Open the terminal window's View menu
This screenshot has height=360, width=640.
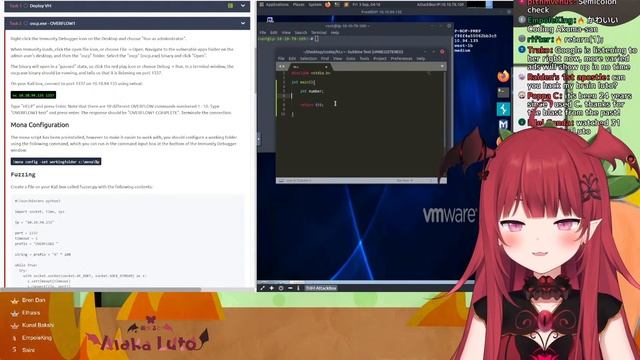[x=286, y=33]
